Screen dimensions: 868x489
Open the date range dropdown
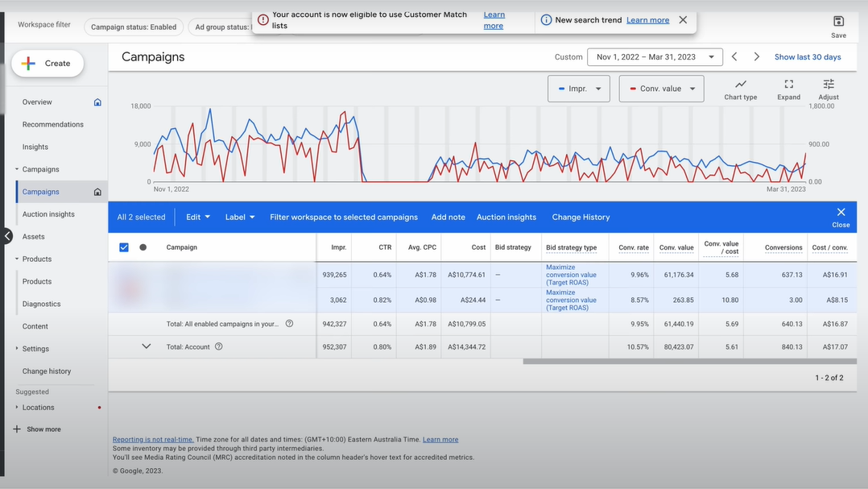point(655,57)
